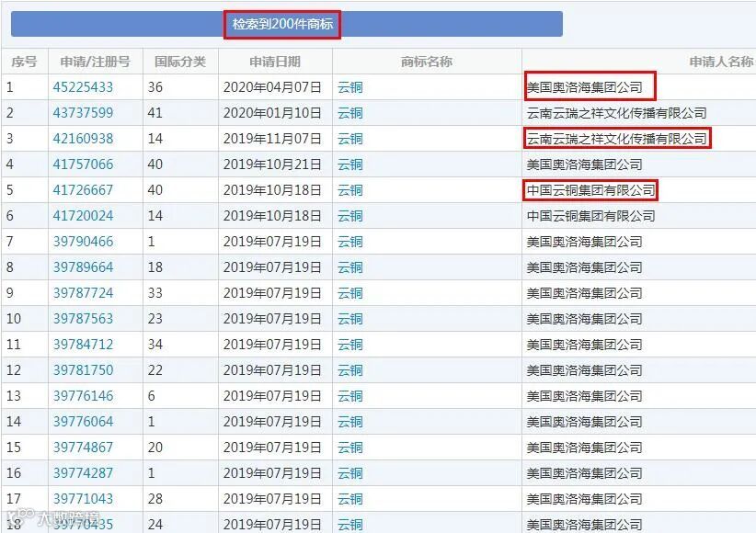
Task: Open registration number 39776064
Action: point(83,422)
